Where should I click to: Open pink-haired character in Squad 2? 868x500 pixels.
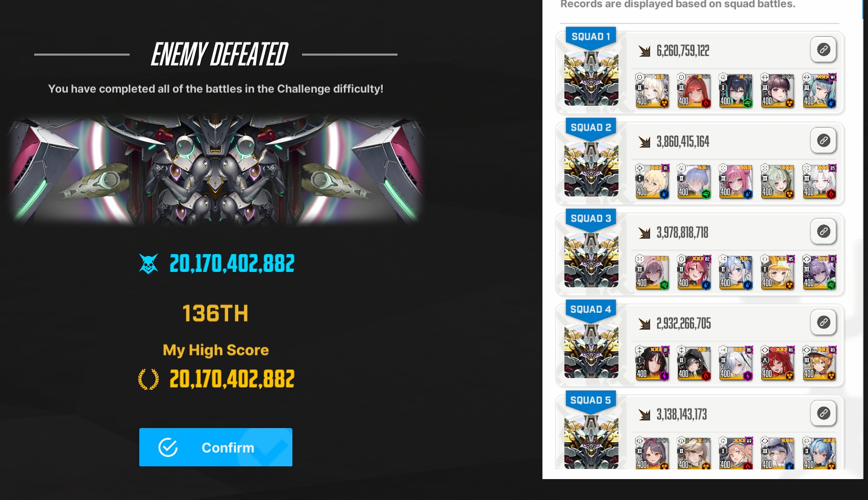736,181
